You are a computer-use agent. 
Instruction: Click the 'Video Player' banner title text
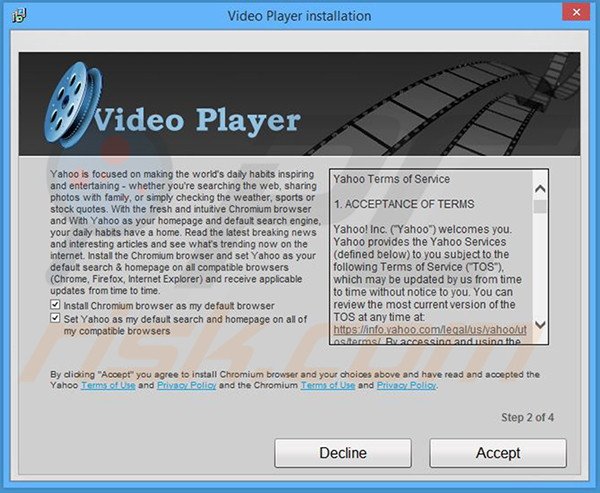[x=197, y=120]
